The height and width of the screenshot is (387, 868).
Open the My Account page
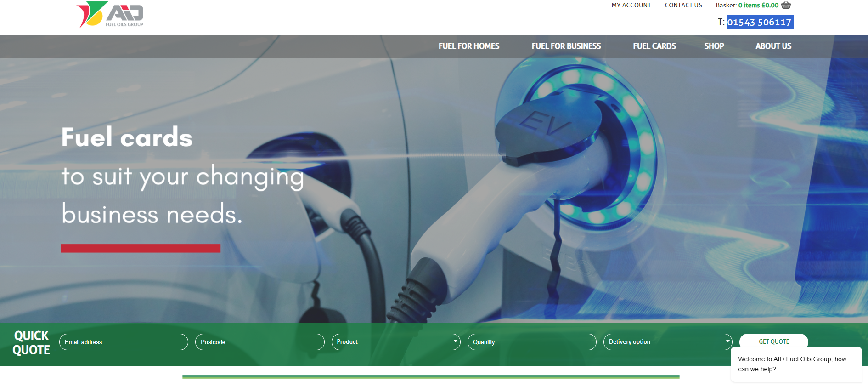point(631,5)
